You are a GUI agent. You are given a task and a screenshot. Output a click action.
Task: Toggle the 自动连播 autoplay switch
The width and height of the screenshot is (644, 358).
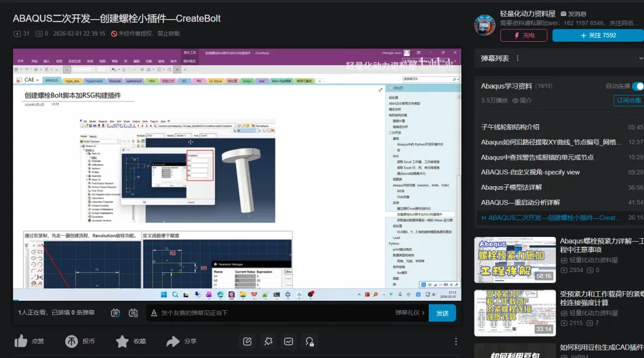[638, 86]
